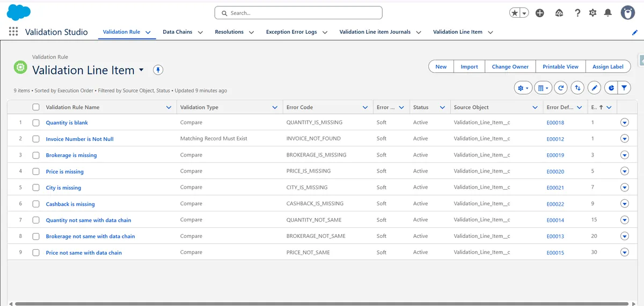644x306 pixels.
Task: Pin the Validation Line Item list view
Action: coord(158,70)
